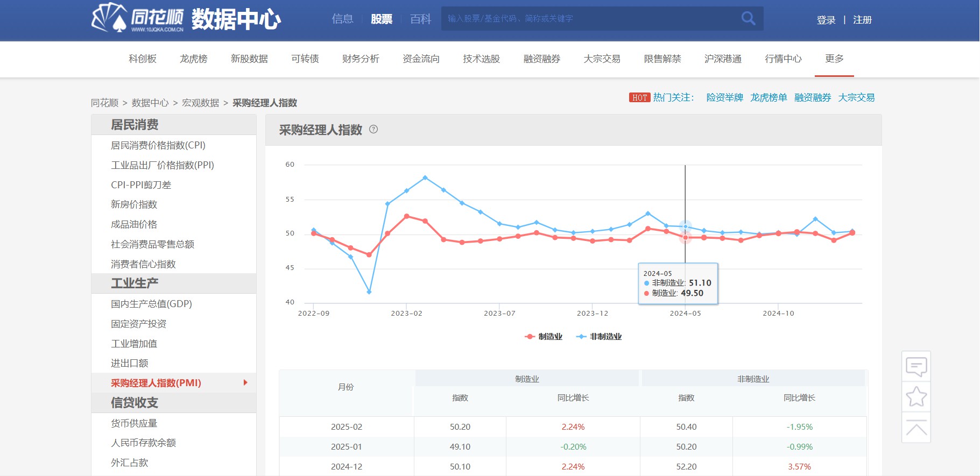This screenshot has height=476, width=980.
Task: Click the 2024-05 data point on chart
Action: (685, 237)
